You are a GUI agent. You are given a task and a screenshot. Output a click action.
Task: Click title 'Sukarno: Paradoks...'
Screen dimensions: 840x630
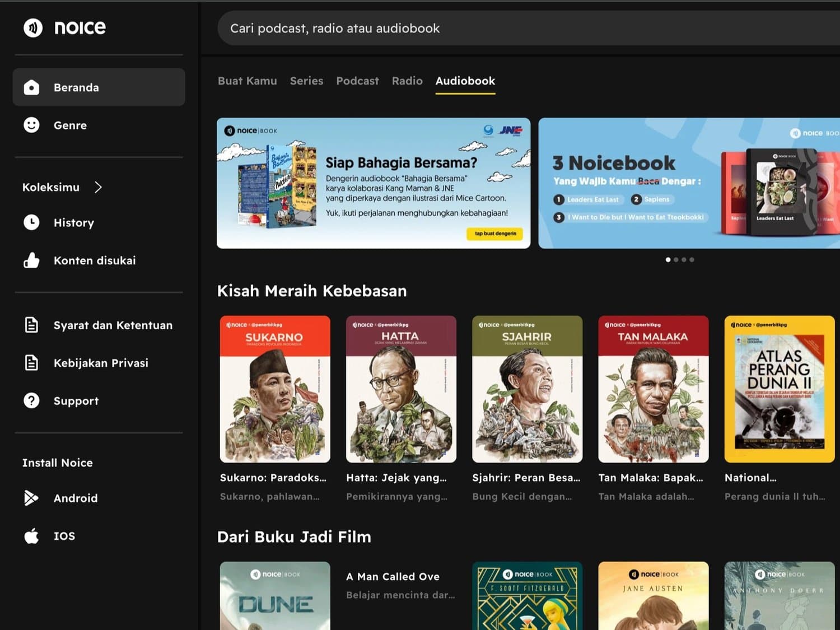[273, 478]
